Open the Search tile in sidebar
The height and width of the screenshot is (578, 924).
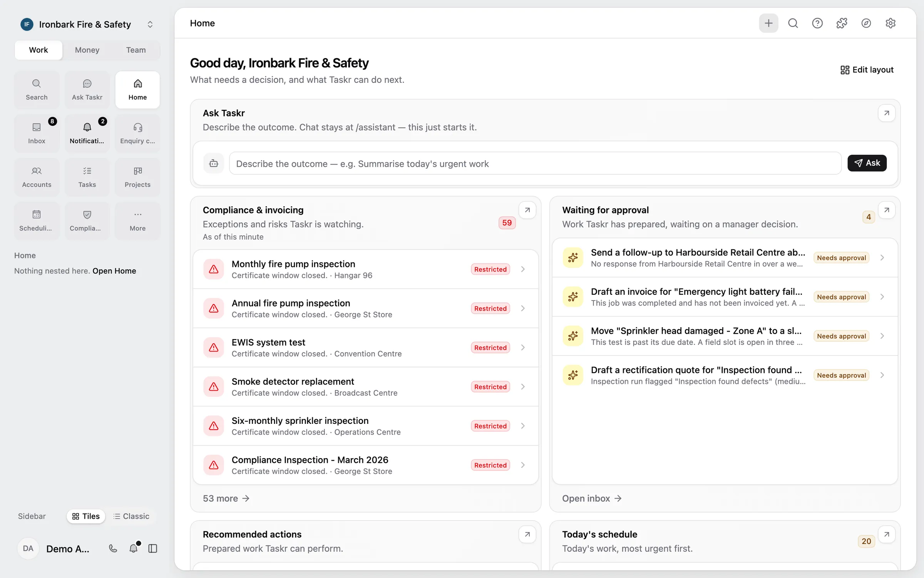[37, 90]
